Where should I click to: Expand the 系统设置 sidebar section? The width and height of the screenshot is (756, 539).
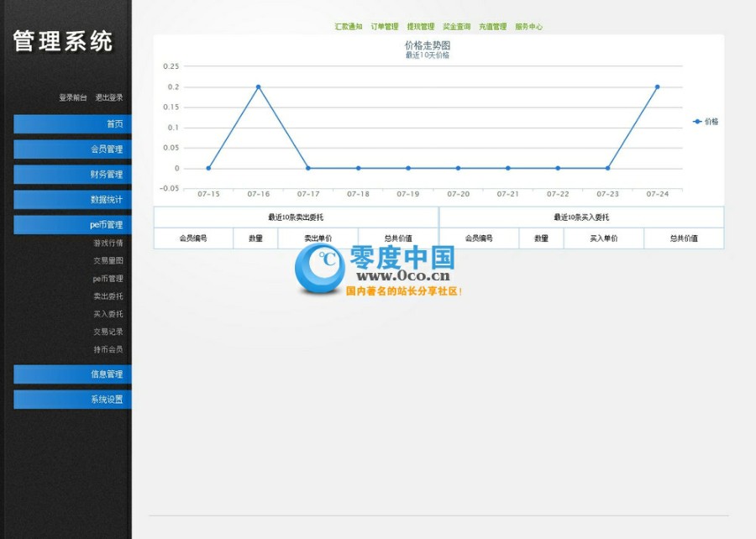point(72,400)
